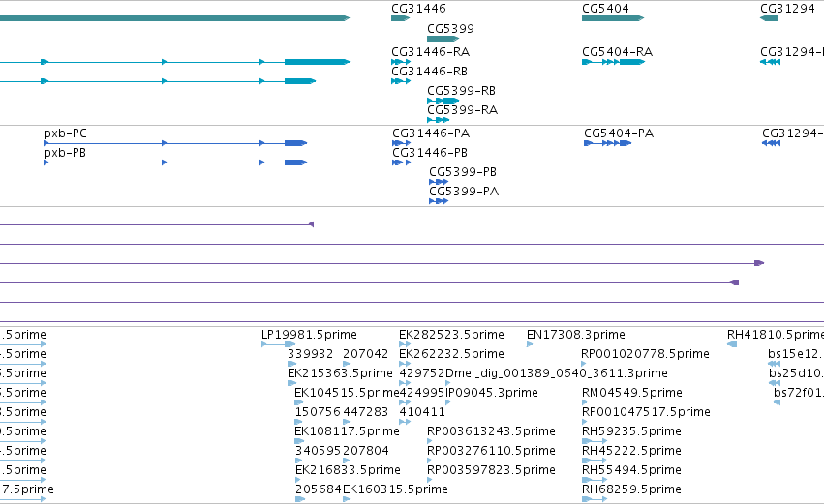Select the CG5399-PB label
Image resolution: width=824 pixels, height=504 pixels.
pos(463,172)
